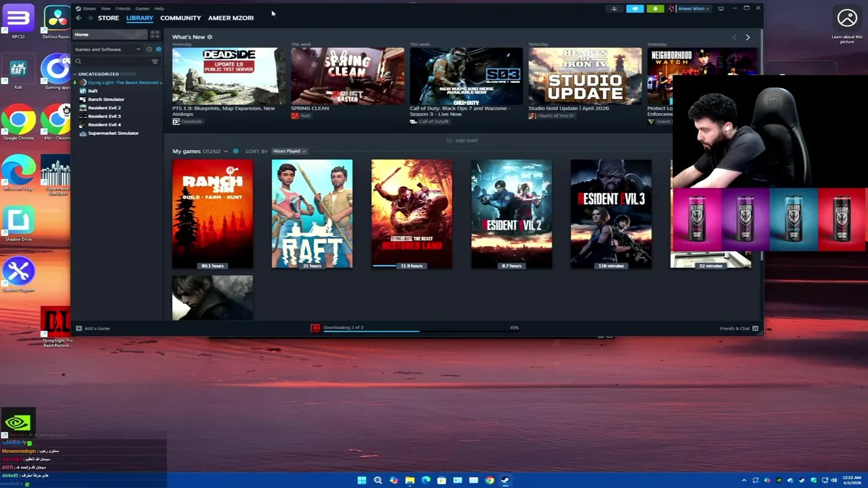This screenshot has height=488, width=868.
Task: Select Dying Light: The Beast in sidebar
Action: click(122, 83)
